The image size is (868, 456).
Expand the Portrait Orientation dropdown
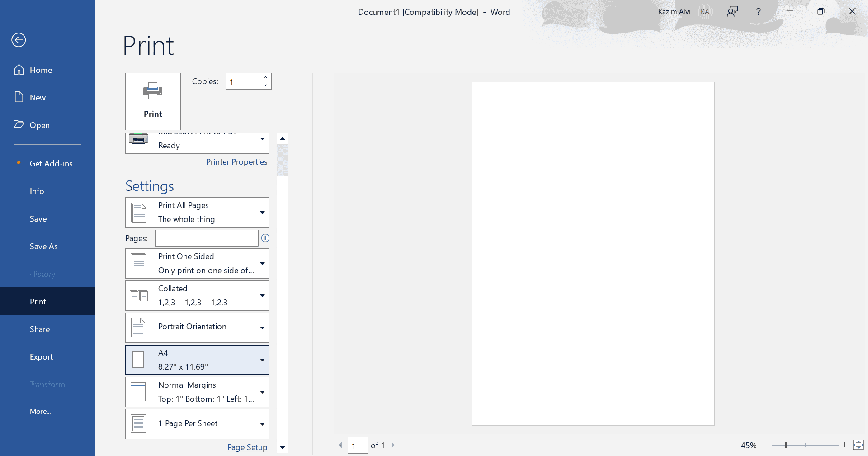point(197,328)
